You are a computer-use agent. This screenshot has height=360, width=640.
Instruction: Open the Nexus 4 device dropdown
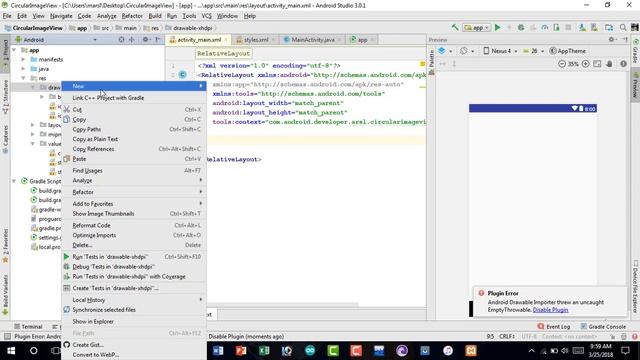[x=500, y=51]
